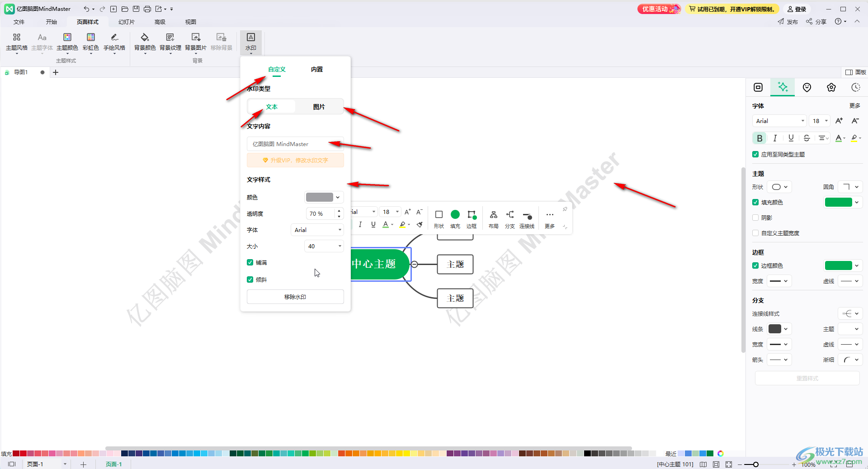Click 升级VIP 修改水印文字 upgrade button
Viewport: 868px width, 469px height.
tap(295, 160)
